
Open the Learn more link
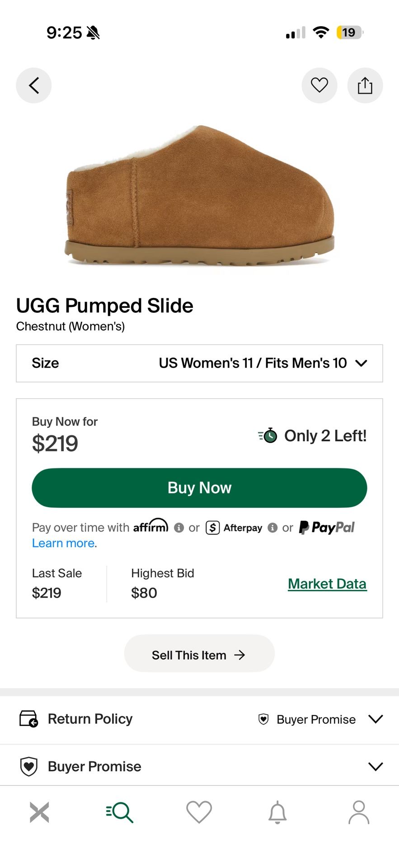(x=64, y=543)
